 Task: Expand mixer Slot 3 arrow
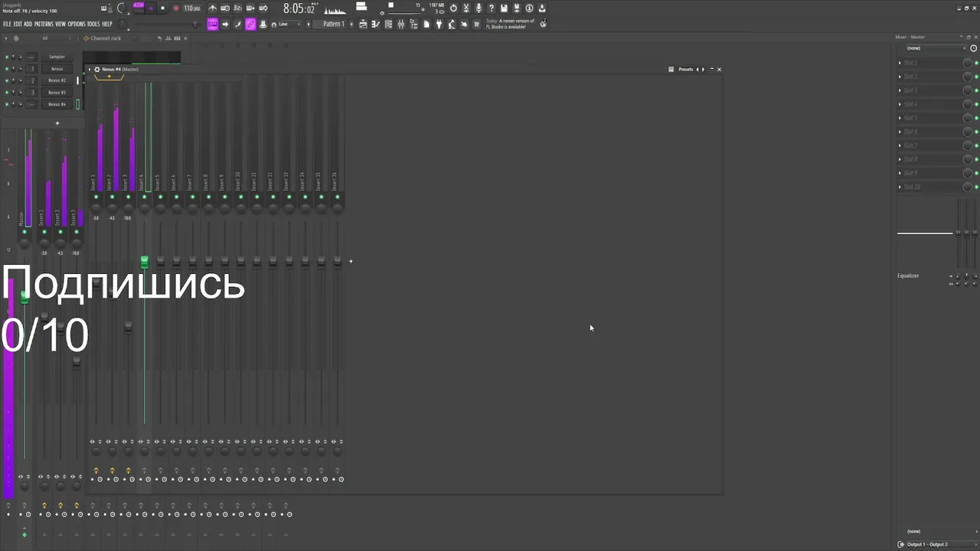click(900, 90)
